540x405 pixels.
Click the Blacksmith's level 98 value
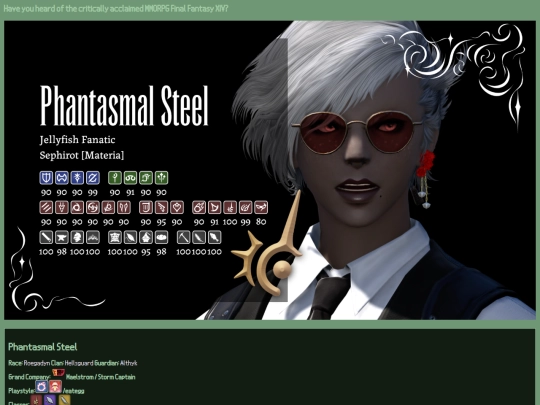pos(62,252)
